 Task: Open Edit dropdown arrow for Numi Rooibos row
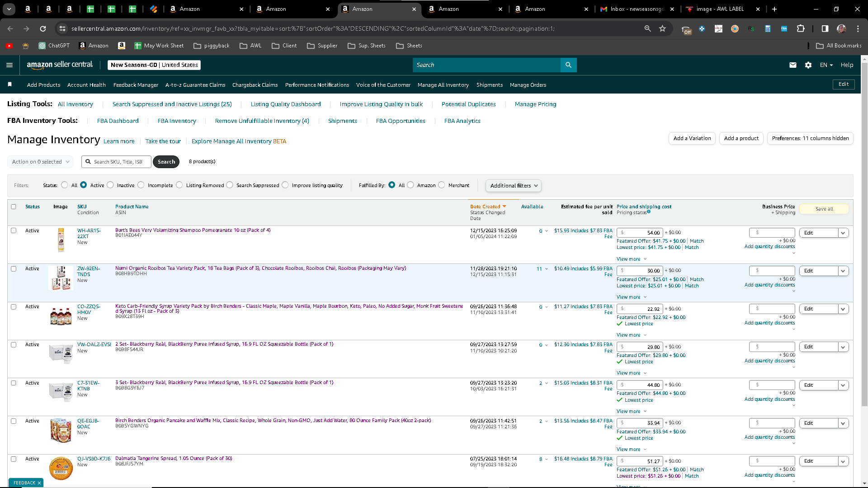click(x=843, y=271)
